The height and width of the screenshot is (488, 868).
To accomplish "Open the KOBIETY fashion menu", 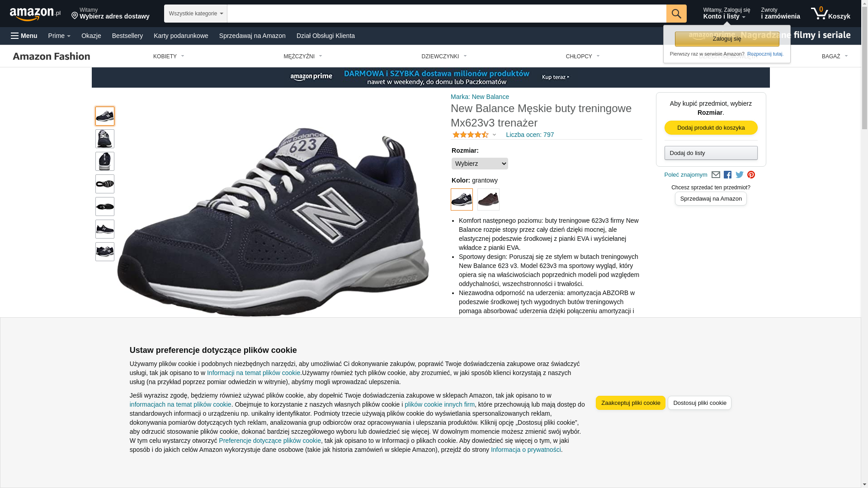I will [169, 56].
